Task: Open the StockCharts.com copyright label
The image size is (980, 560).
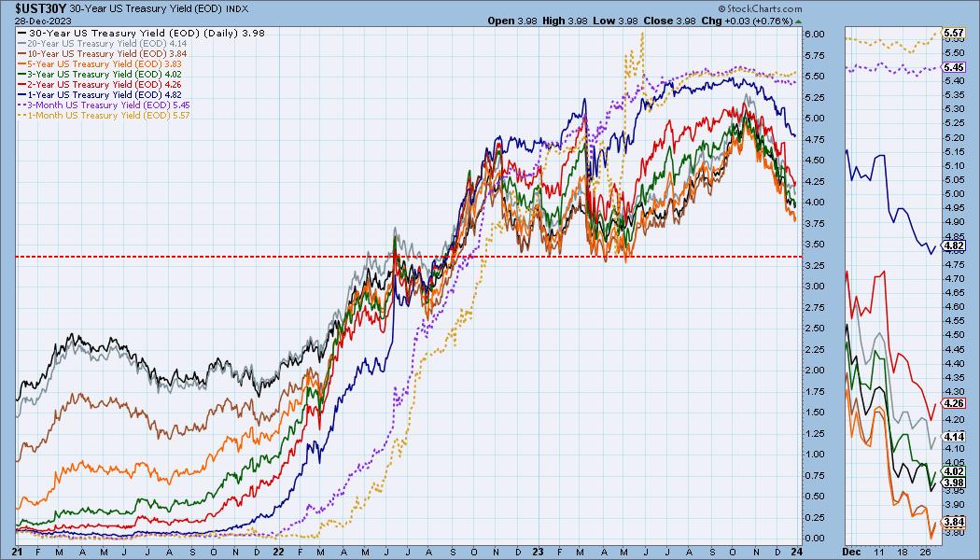Action: tap(760, 8)
